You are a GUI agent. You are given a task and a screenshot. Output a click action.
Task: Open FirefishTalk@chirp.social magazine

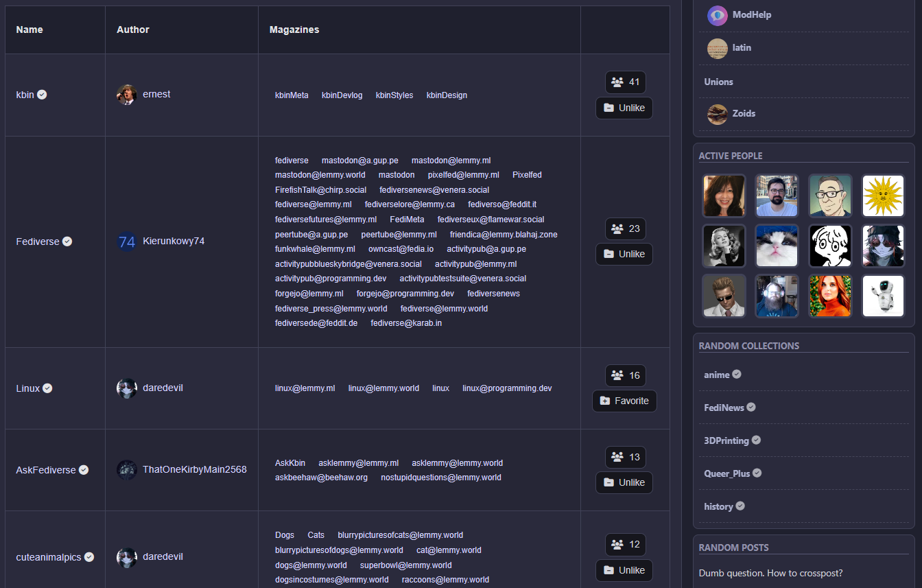point(320,190)
